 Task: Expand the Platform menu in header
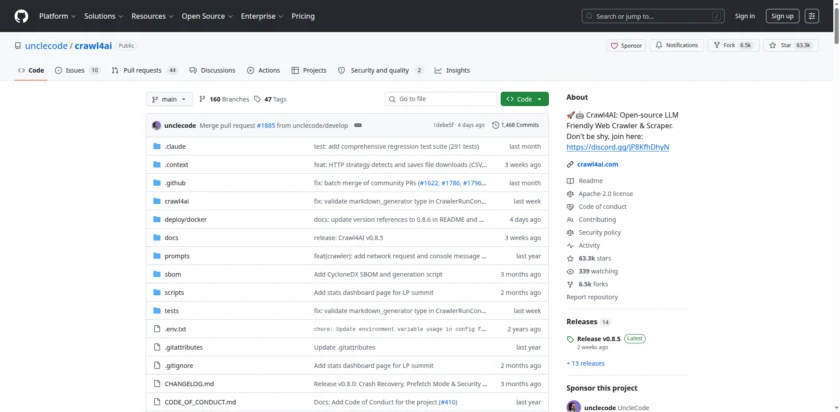[56, 16]
